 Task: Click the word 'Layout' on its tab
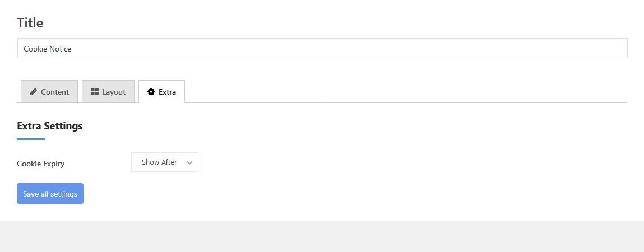tap(114, 92)
